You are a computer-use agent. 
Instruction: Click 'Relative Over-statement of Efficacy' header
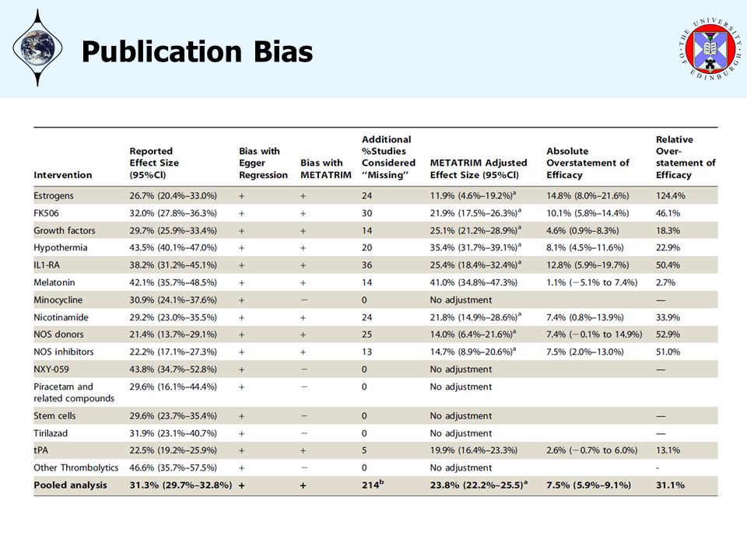(686, 157)
